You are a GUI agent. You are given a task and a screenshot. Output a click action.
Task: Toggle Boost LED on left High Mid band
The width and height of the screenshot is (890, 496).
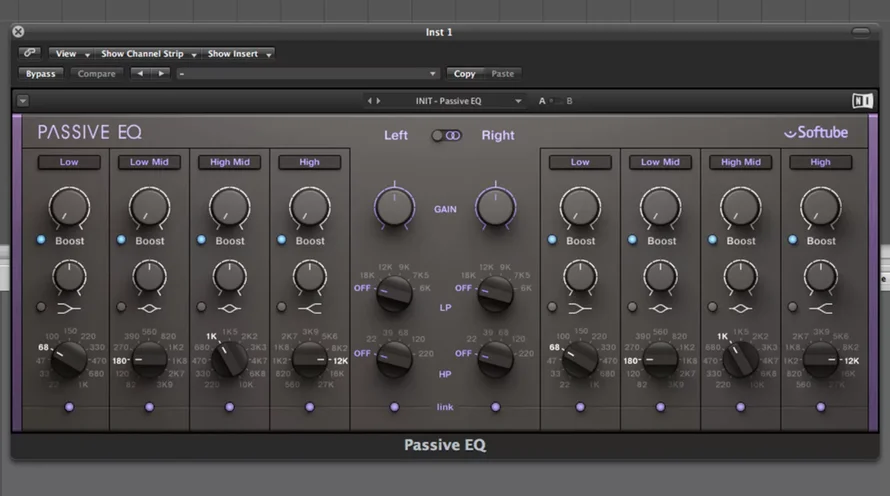coord(201,239)
